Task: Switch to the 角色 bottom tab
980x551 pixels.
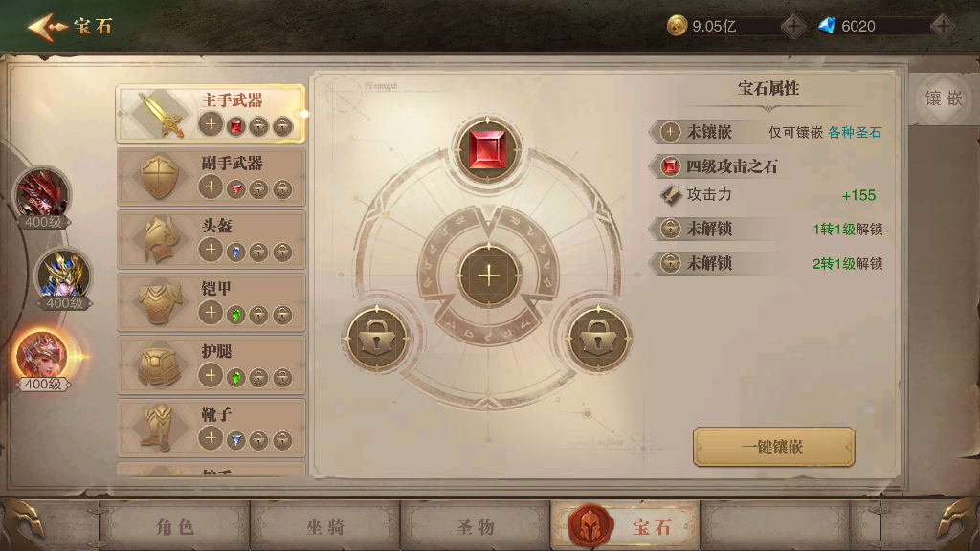Action: point(175,527)
